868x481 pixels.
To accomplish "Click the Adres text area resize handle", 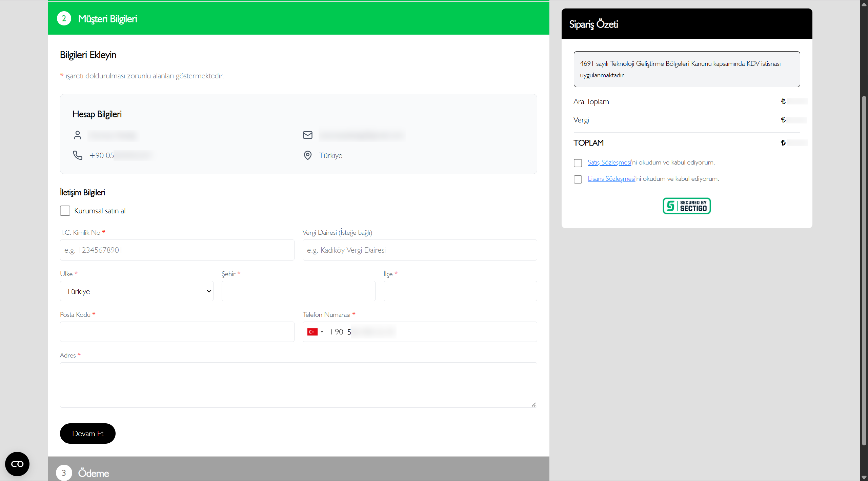I will (534, 404).
